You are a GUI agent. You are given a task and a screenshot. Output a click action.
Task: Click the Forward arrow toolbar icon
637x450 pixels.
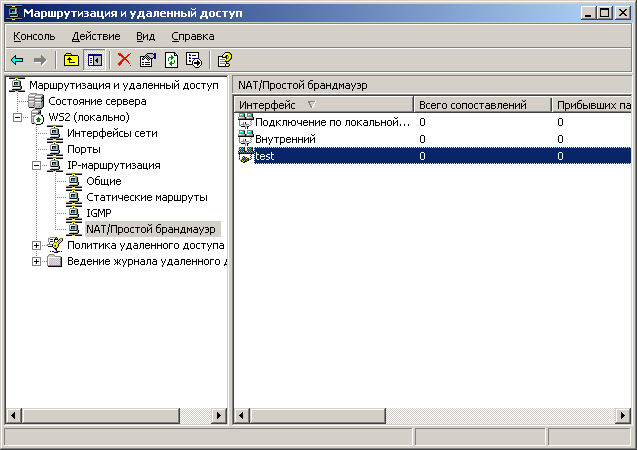pos(40,61)
